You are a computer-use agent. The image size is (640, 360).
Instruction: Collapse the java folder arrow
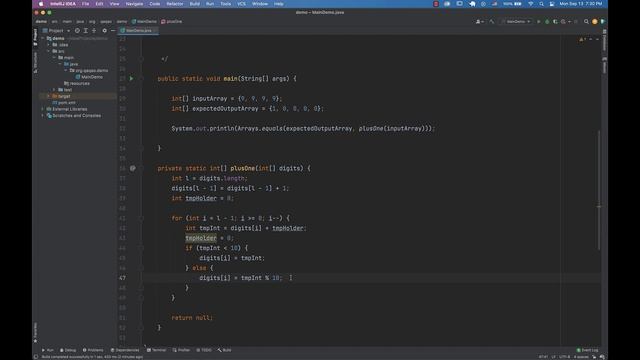(60, 64)
